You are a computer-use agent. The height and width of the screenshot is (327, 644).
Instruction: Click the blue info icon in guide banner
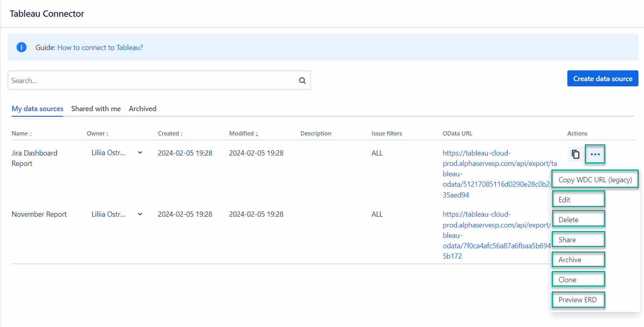22,47
